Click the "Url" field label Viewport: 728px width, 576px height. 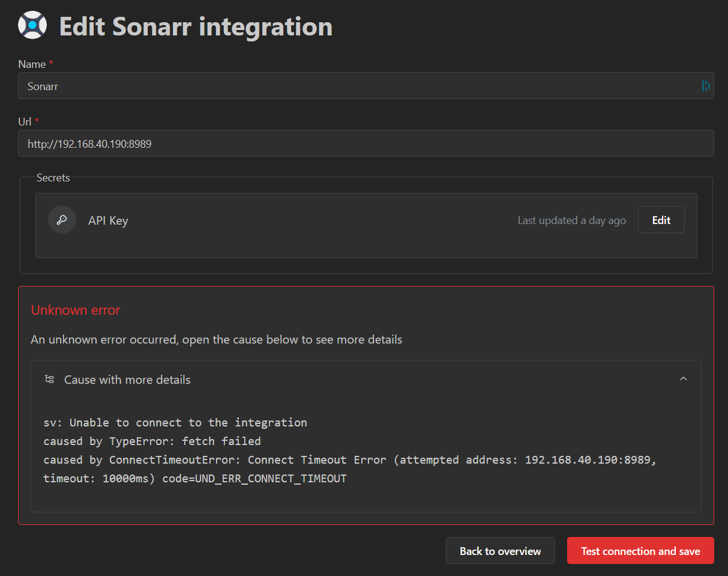(x=25, y=121)
